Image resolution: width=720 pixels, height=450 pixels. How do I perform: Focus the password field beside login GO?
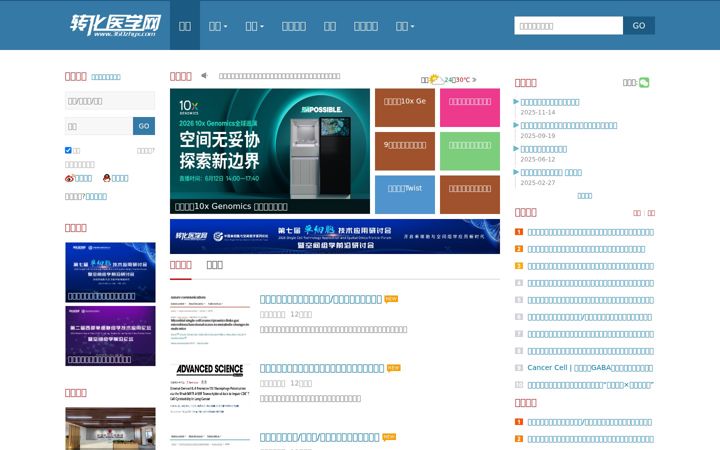99,126
